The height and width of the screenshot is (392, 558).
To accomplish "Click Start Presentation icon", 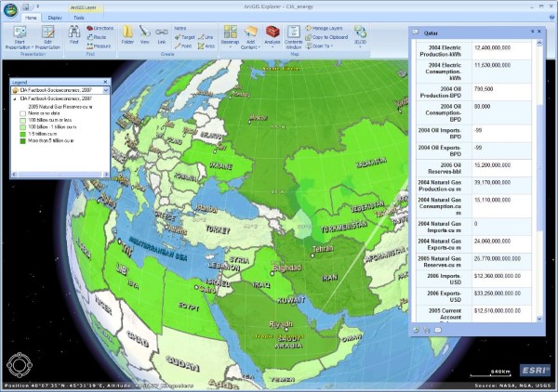I will pyautogui.click(x=20, y=32).
